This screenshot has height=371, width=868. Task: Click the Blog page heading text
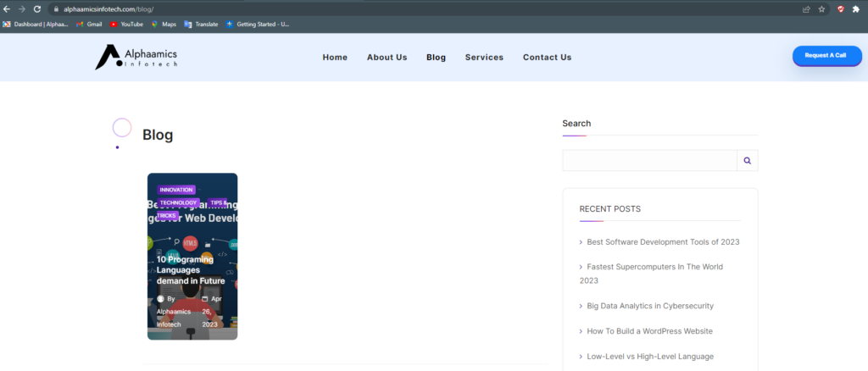pyautogui.click(x=158, y=135)
